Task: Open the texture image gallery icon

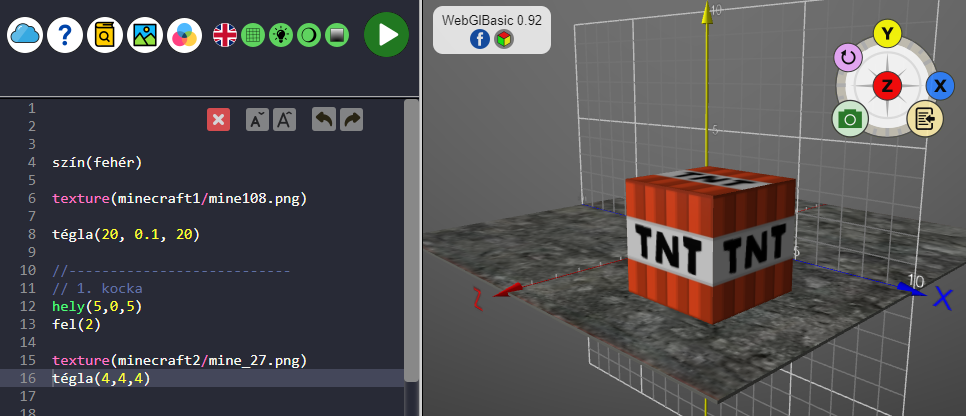Action: point(145,35)
